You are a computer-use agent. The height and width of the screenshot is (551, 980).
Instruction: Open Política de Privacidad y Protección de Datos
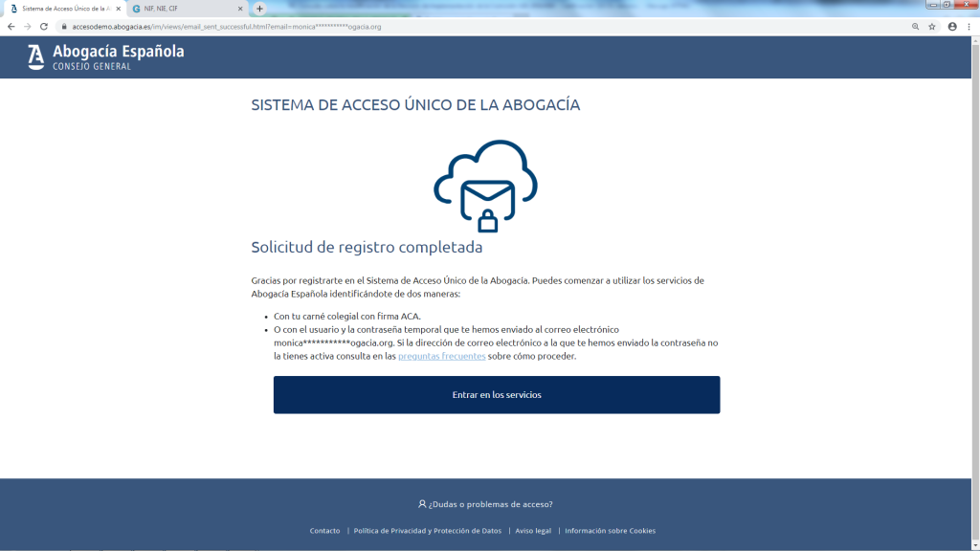[427, 531]
